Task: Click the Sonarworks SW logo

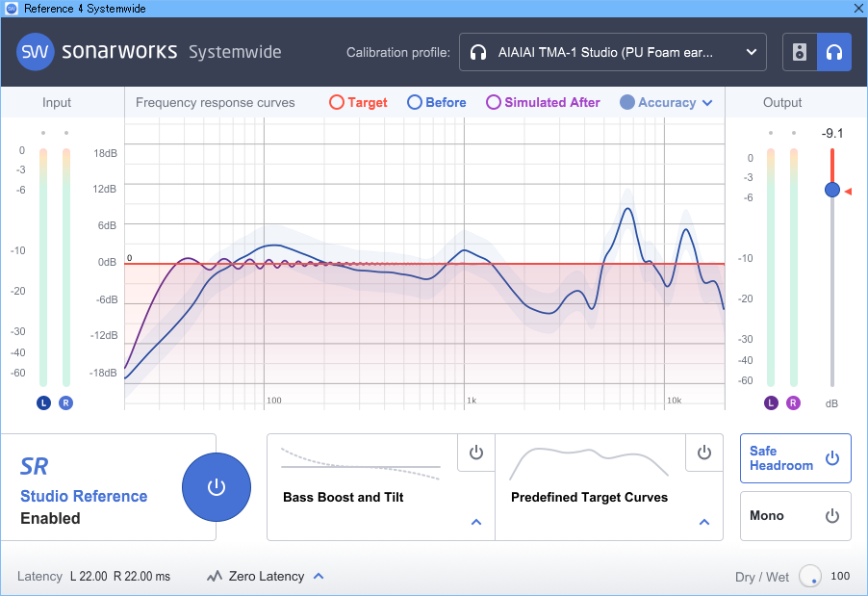Action: (x=35, y=52)
